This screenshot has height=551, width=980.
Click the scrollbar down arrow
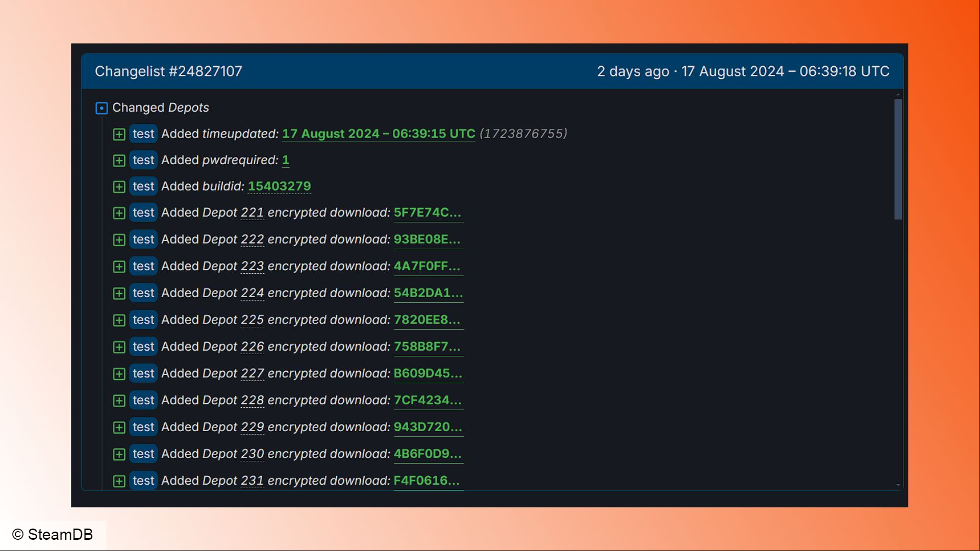pyautogui.click(x=898, y=485)
